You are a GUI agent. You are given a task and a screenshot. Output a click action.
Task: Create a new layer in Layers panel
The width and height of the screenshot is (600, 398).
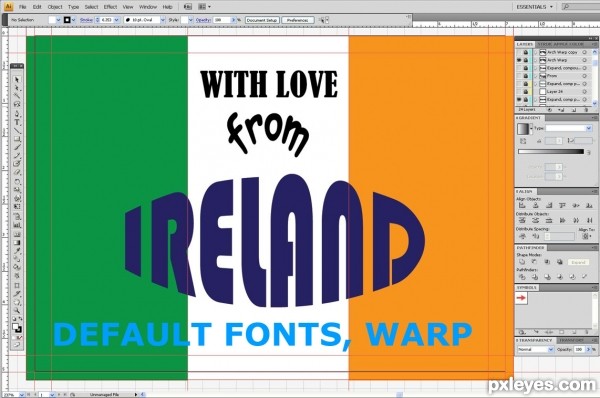[x=574, y=110]
